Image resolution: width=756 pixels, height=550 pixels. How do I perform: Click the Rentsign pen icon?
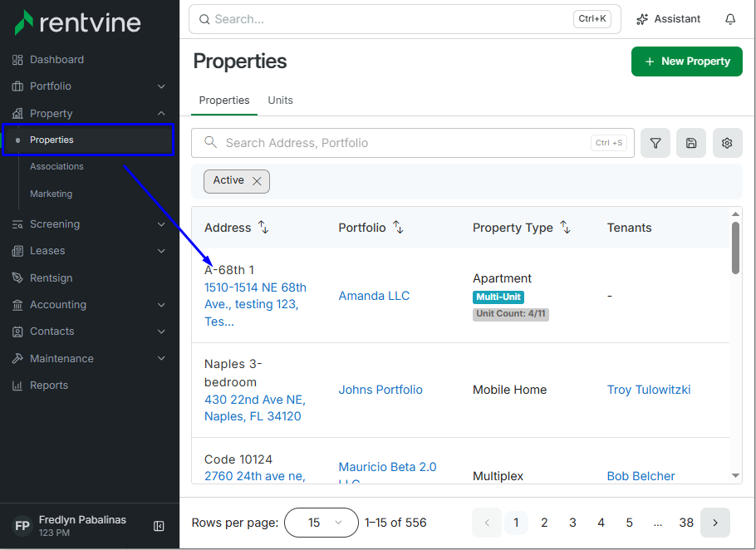17,277
